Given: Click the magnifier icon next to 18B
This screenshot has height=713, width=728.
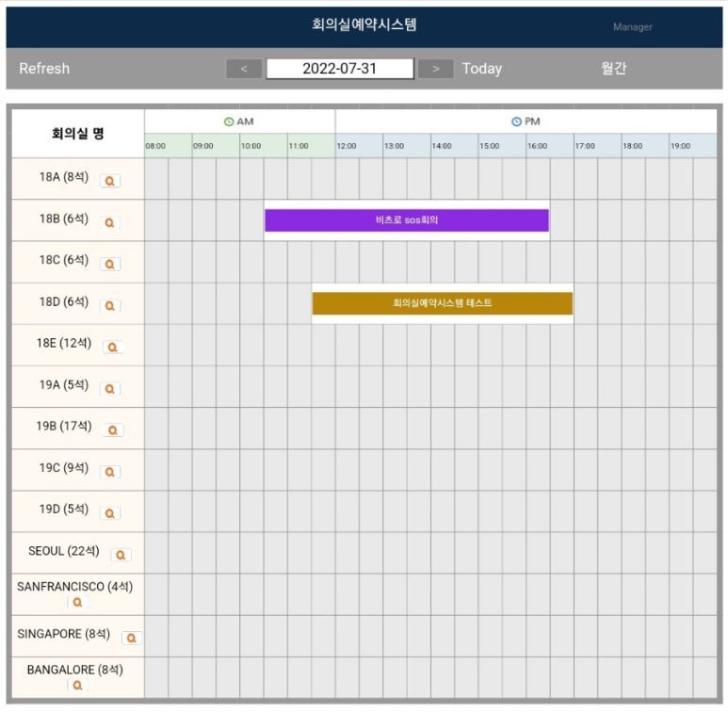Looking at the screenshot, I should [110, 223].
